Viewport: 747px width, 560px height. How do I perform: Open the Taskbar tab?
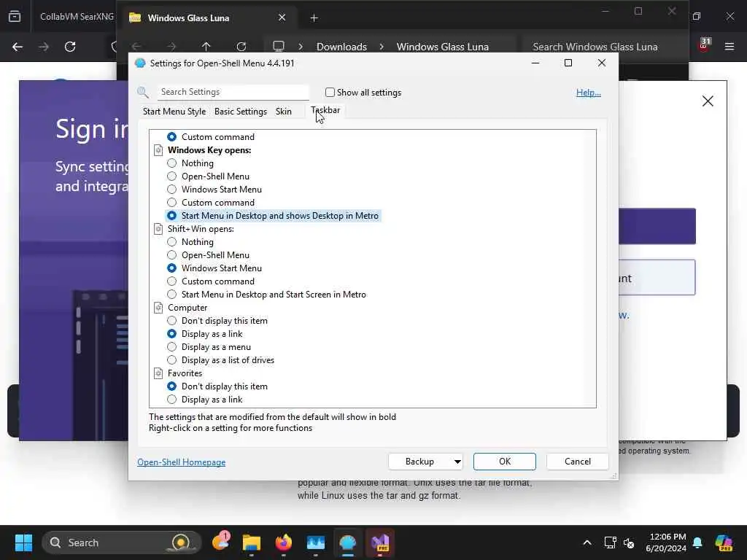tap(325, 111)
